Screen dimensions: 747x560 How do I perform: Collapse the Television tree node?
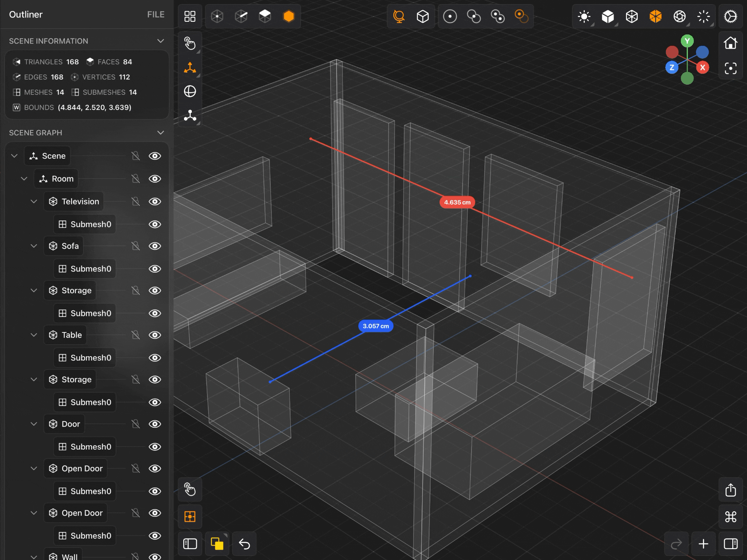pyautogui.click(x=34, y=201)
